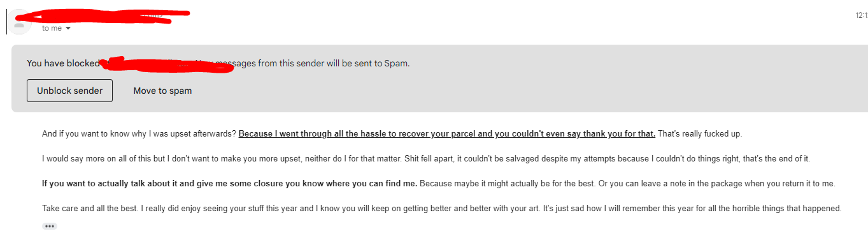This screenshot has height=238, width=868.
Task: Click 'And if you want to know why' sentence
Action: (x=139, y=134)
